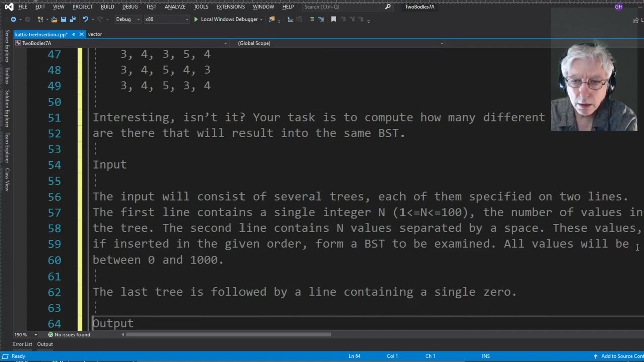Click the Col 1 status bar entry
The height and width of the screenshot is (362, 644).
[x=392, y=356]
